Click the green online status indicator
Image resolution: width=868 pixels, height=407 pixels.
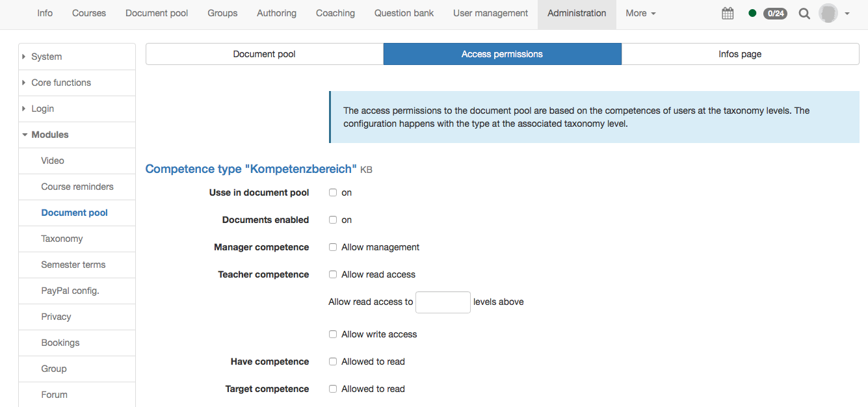[752, 13]
